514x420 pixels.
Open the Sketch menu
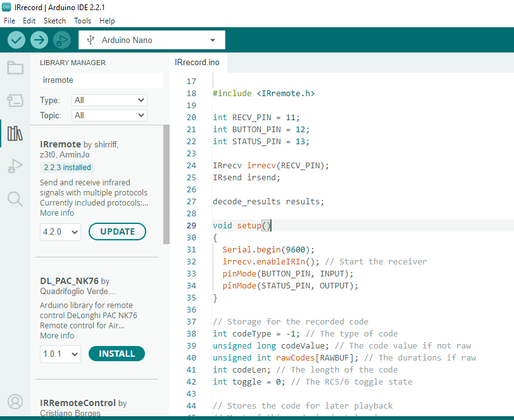click(54, 21)
